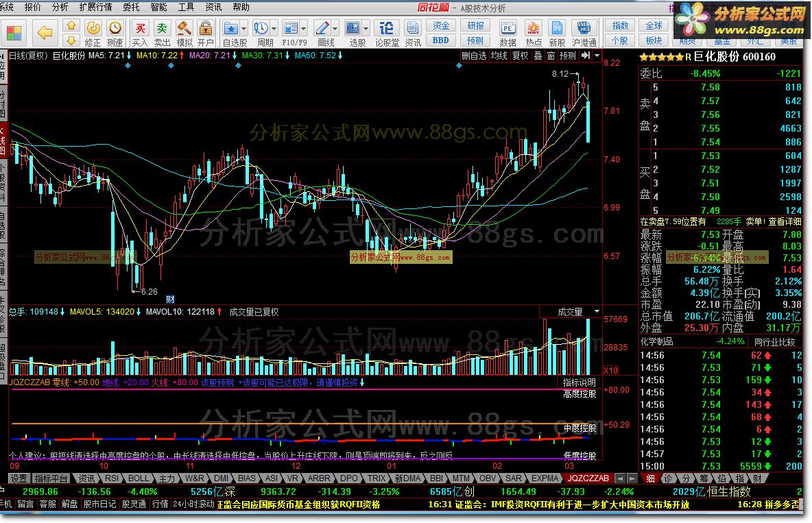Expand the 自选股 dropdown arrow
The image size is (812, 523).
click(x=244, y=29)
